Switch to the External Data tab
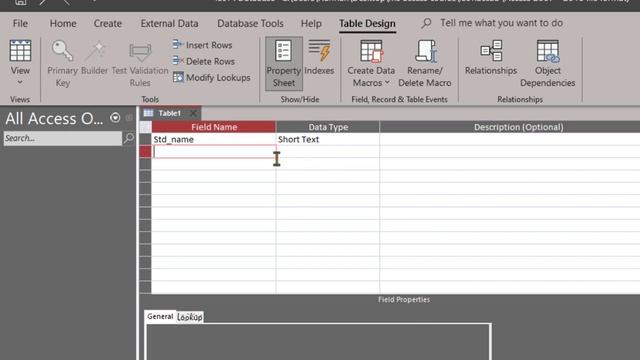This screenshot has width=640, height=360. coord(169,23)
